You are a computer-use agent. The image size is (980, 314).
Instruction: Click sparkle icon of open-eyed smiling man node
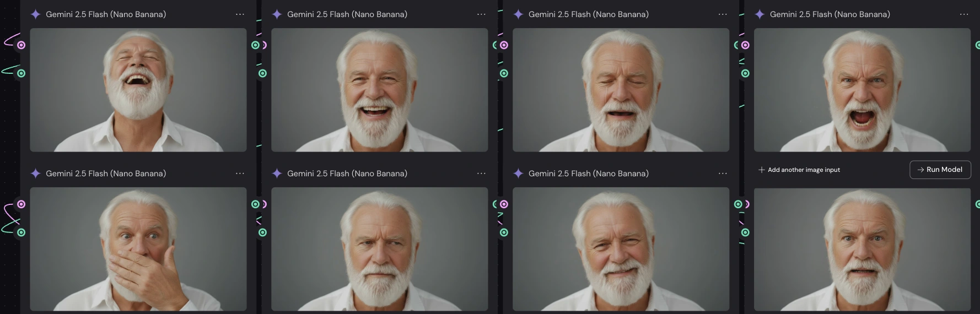tap(277, 14)
